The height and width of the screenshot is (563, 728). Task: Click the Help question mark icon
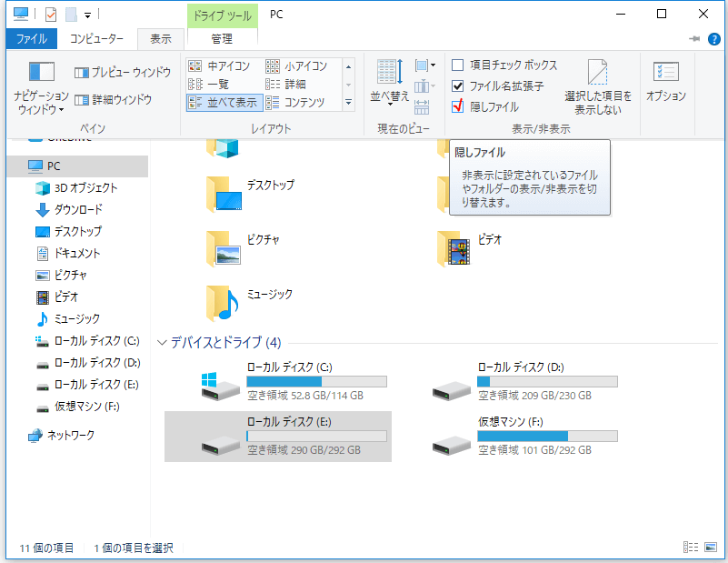point(714,39)
